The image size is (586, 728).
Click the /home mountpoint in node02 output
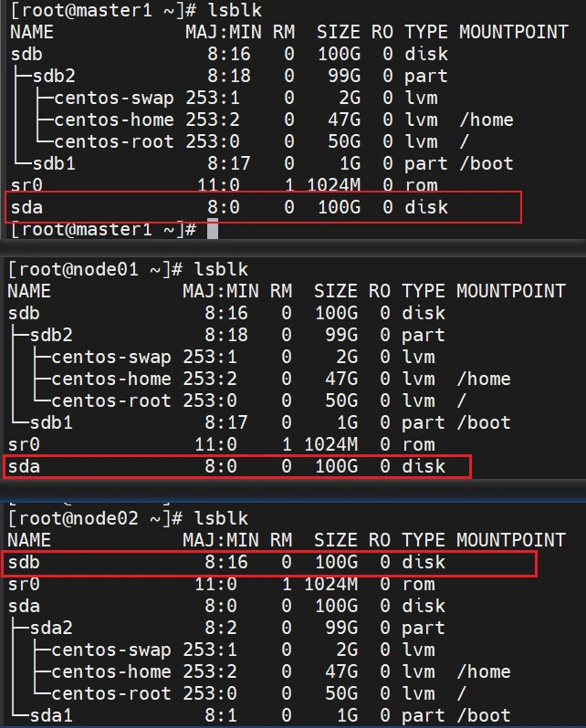click(x=484, y=671)
